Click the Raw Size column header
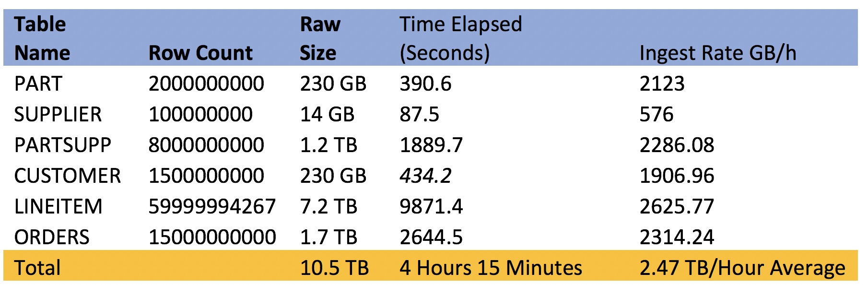Screen dimensions: 868x285 coord(320,38)
